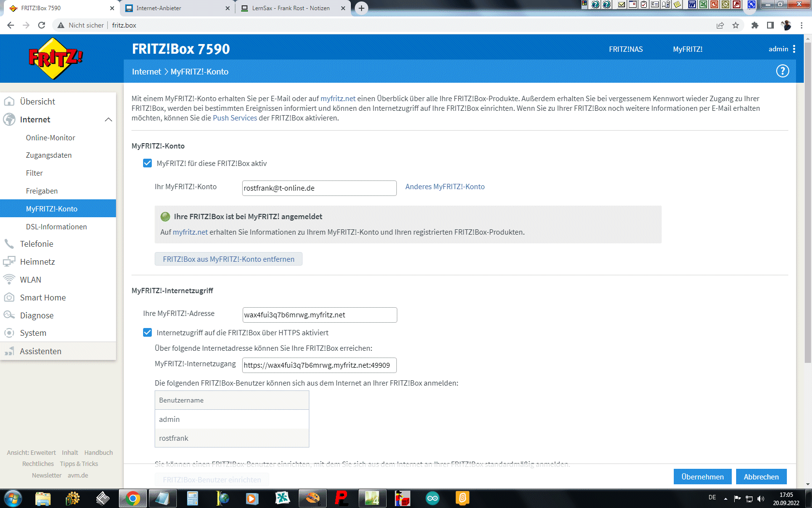The width and height of the screenshot is (812, 508).
Task: Open Chrome extensions puzzle icon
Action: (755, 25)
